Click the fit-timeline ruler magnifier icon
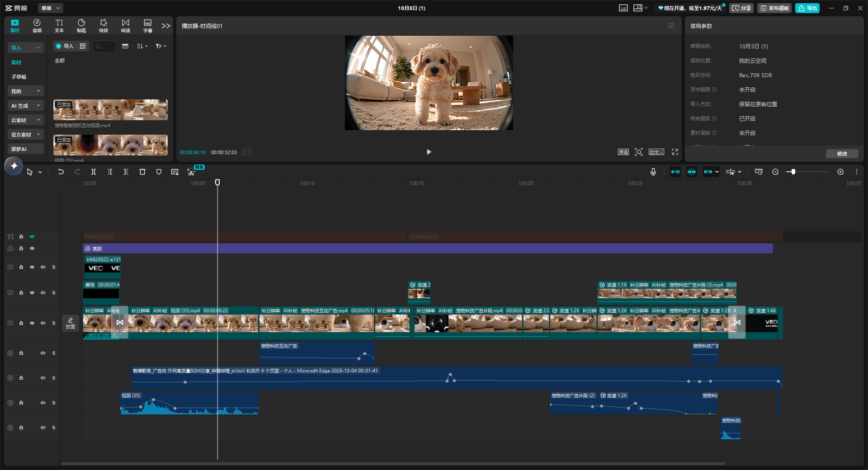868x470 pixels. (x=759, y=172)
